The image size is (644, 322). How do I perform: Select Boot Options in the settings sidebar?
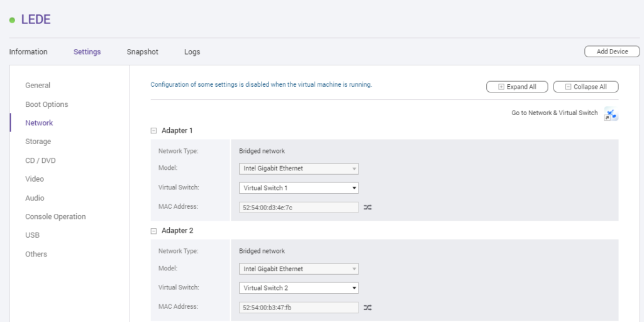click(x=47, y=104)
